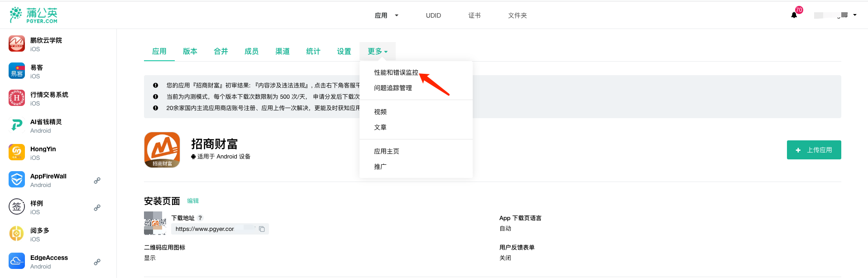
Task: Open 文件夹 in top navigation
Action: coord(518,15)
